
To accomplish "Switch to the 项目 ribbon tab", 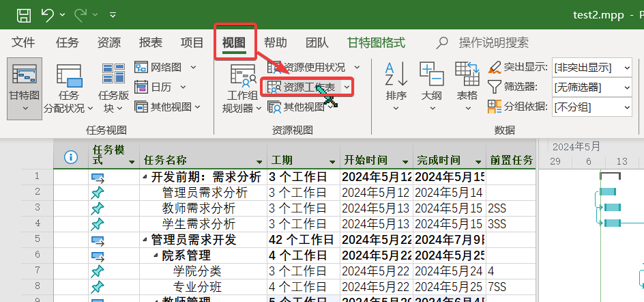I will point(192,42).
